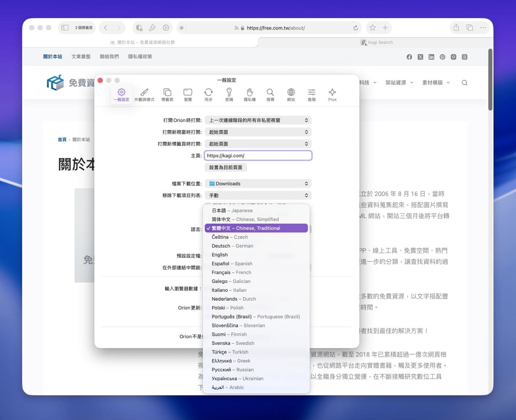Open the 打開Orion時打開 dropdown
Screen dimensions: 516x420
[x=258, y=120]
